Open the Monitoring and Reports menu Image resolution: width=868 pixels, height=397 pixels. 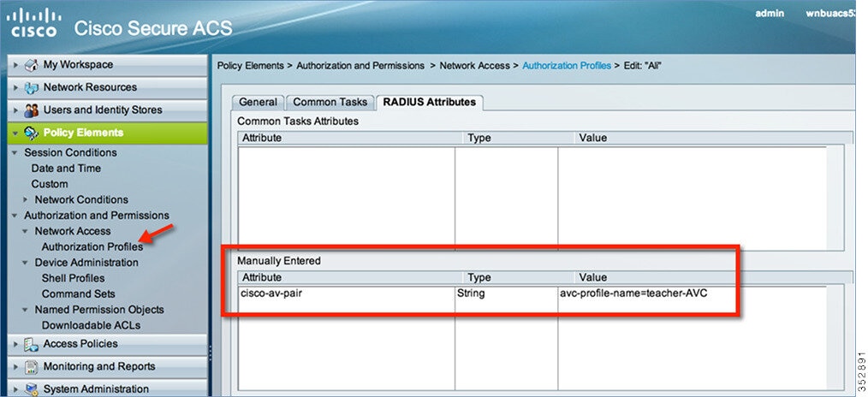click(x=107, y=366)
